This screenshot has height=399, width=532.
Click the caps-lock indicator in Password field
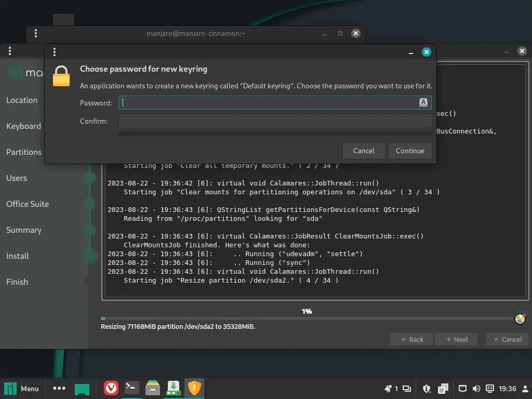click(x=423, y=102)
